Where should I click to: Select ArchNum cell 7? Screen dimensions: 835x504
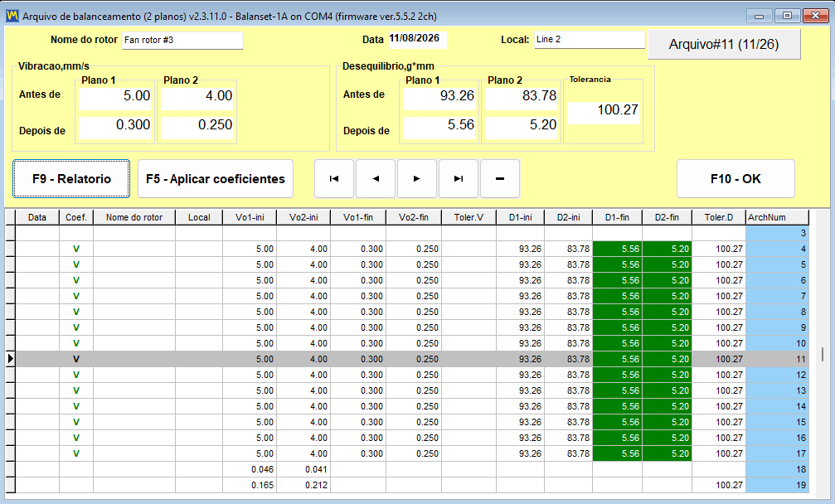pyautogui.click(x=778, y=296)
